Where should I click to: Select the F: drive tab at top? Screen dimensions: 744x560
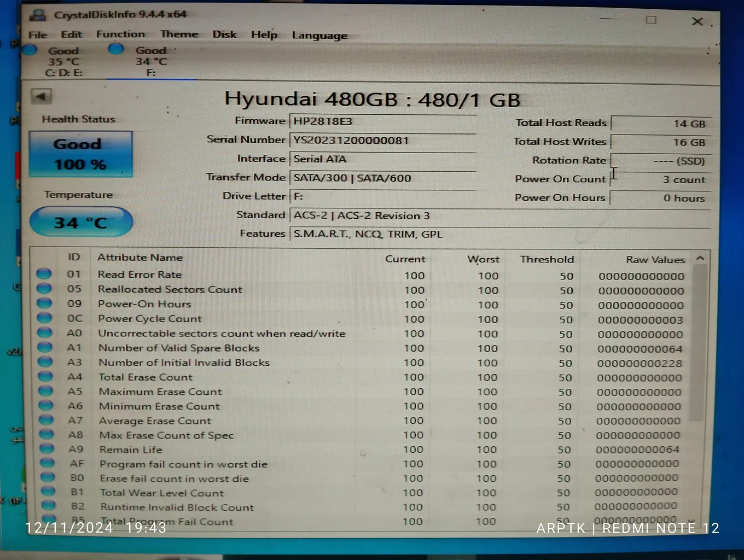(x=150, y=61)
